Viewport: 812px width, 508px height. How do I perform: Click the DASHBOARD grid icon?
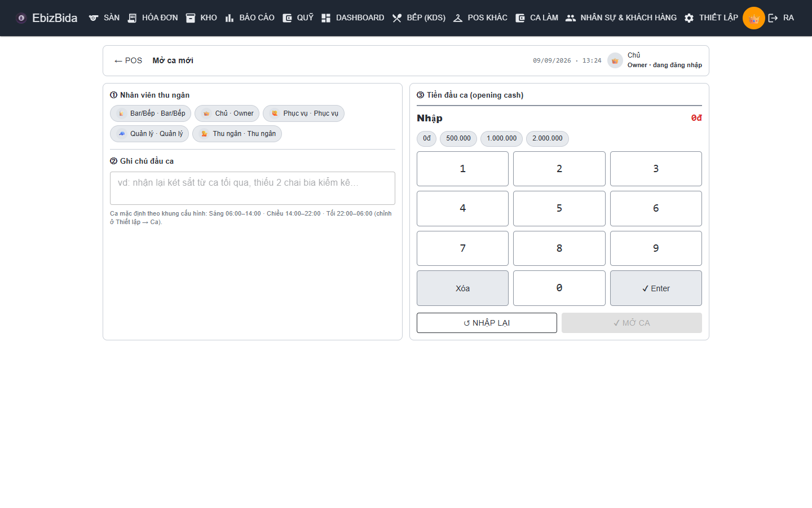click(326, 18)
